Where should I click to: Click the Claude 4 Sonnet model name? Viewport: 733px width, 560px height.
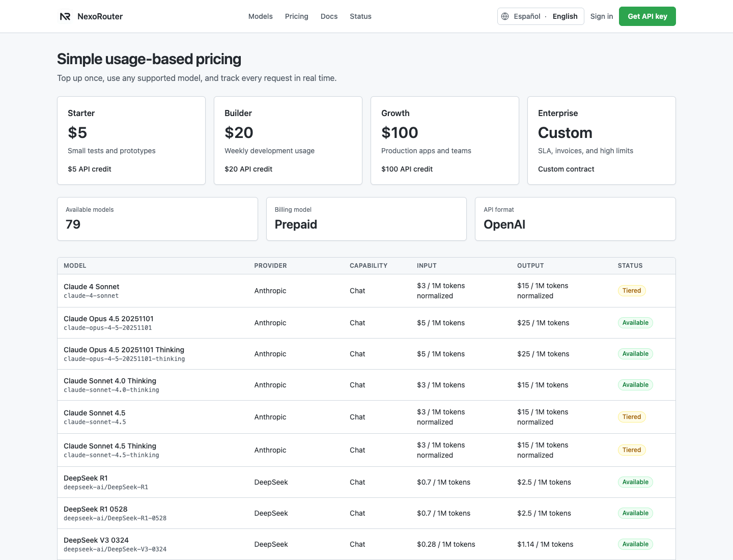point(92,287)
